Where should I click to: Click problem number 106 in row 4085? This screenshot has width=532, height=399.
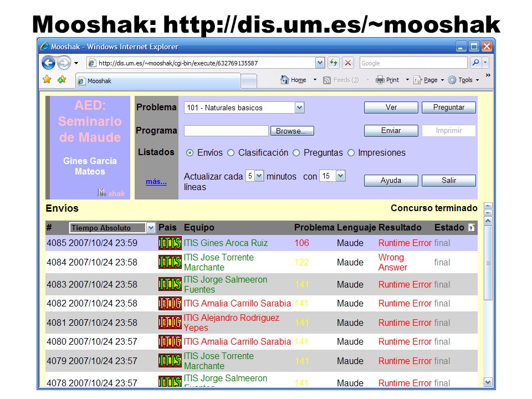point(301,243)
